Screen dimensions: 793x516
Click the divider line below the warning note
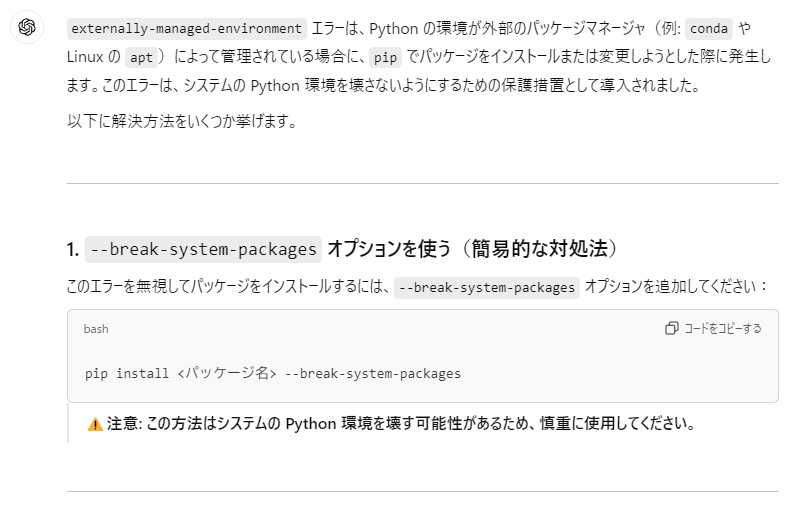click(423, 491)
